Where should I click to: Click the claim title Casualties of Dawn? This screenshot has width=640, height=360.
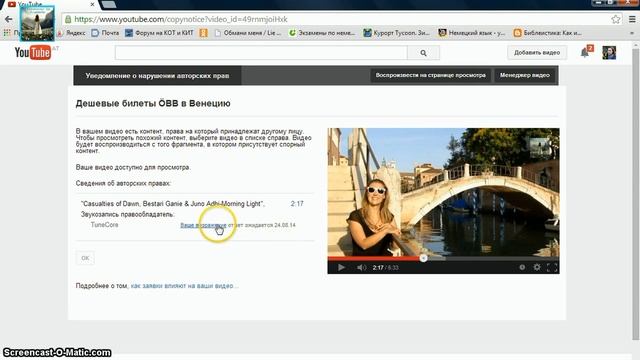click(x=173, y=204)
